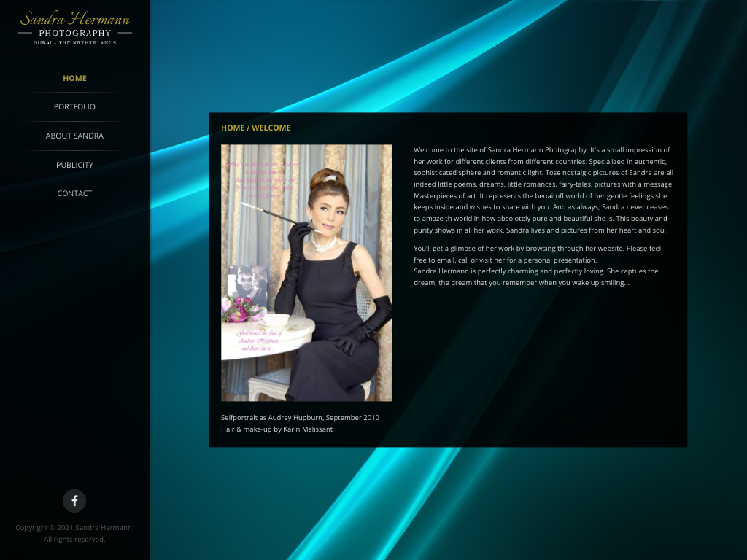Image resolution: width=747 pixels, height=560 pixels.
Task: Navigate to ABOUT SANDRA
Action: (x=74, y=136)
